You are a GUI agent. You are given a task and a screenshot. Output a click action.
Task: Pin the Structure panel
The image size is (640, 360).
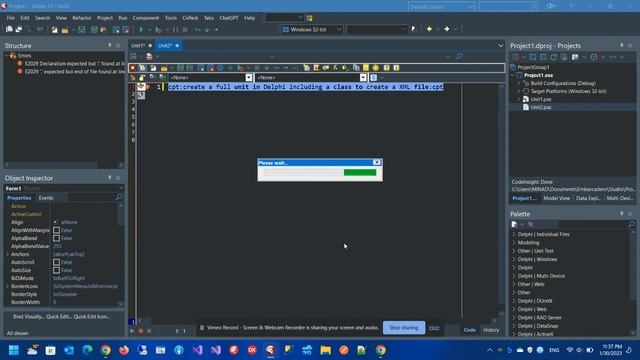[109, 45]
